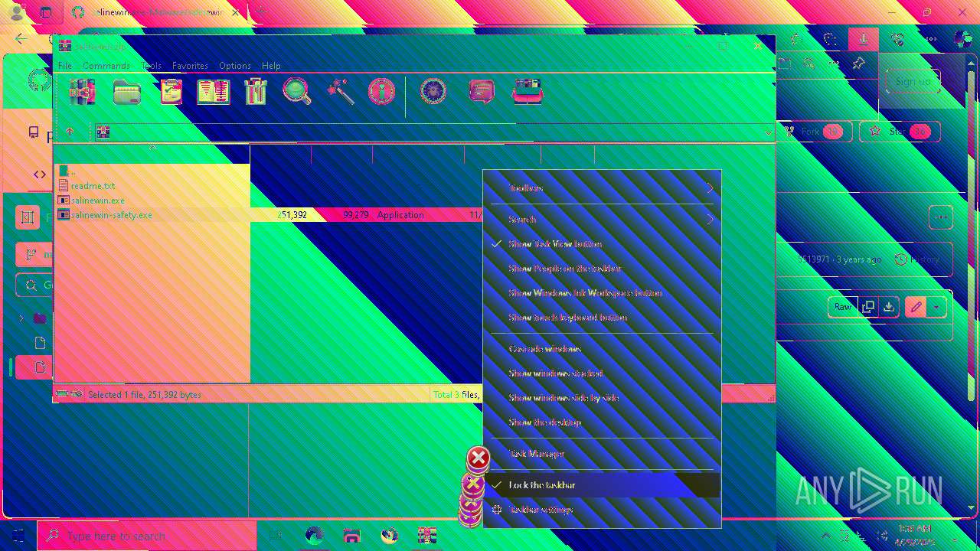Viewport: 980px width, 551px height.
Task: Click the 251,392 size cell
Action: tap(292, 215)
